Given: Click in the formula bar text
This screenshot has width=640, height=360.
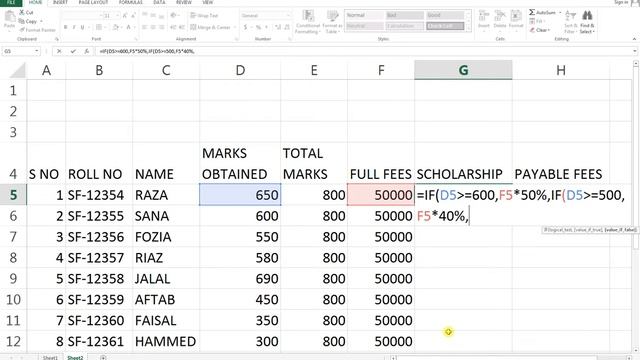Looking at the screenshot, I should click(363, 51).
